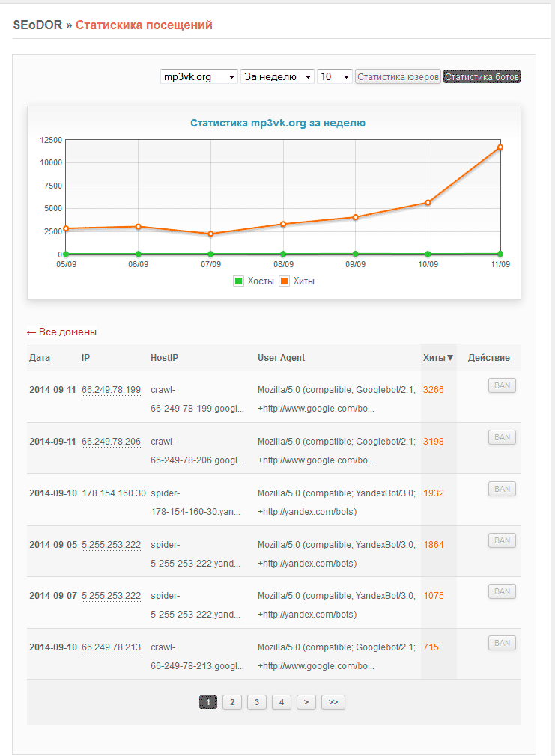Toggle the orange 'Хиты' legend swatch
This screenshot has width=555, height=756.
click(x=285, y=281)
